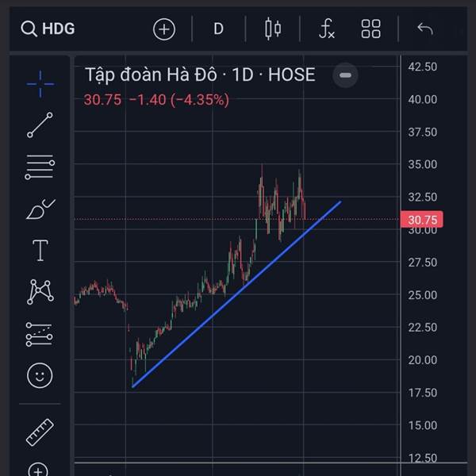Click the 35.00 price axis label
Image resolution: width=476 pixels, height=476 pixels.
[423, 164]
